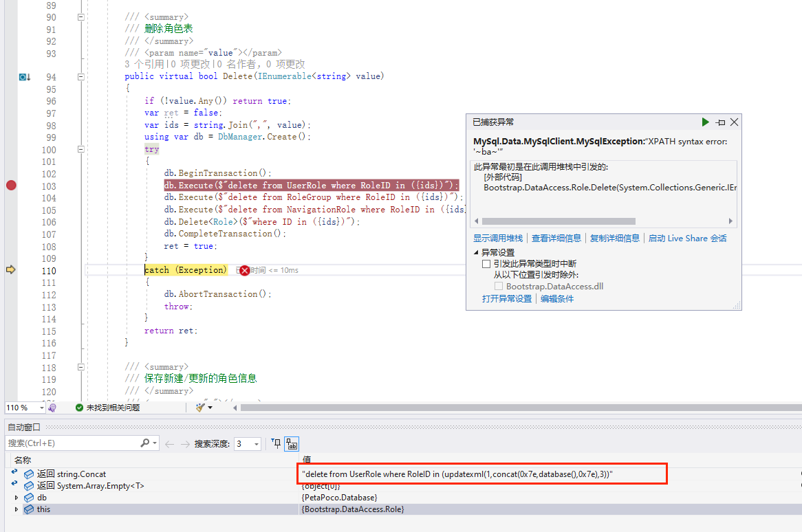
Task: Click 'db.AbortTransaction();' on line 112
Action: click(x=218, y=294)
